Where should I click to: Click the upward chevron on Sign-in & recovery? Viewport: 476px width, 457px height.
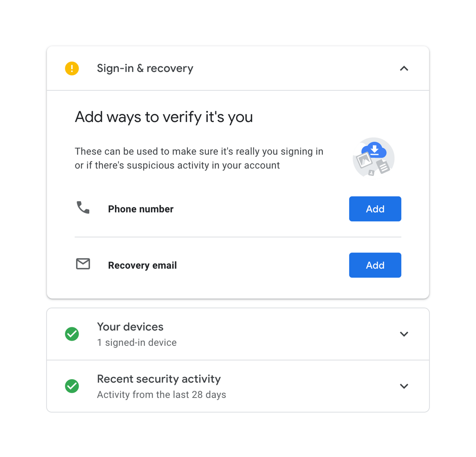(404, 68)
